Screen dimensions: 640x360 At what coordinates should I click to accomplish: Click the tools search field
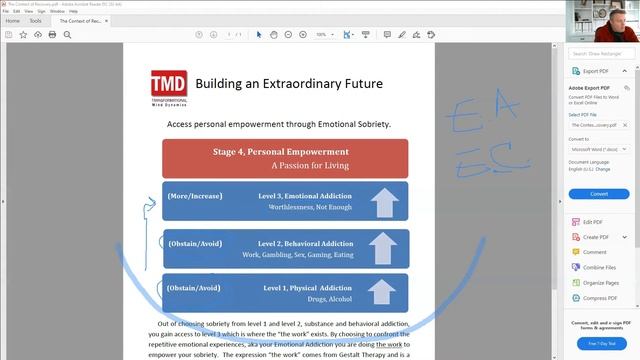point(602,53)
